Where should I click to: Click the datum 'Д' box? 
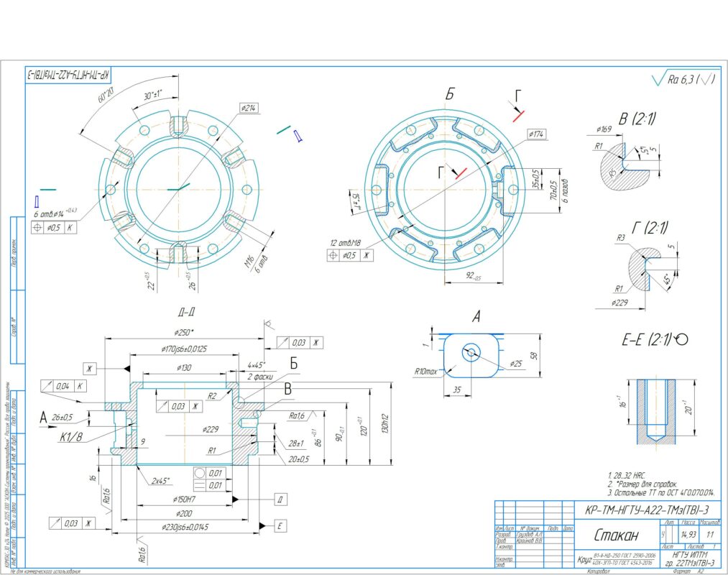pos(280,500)
